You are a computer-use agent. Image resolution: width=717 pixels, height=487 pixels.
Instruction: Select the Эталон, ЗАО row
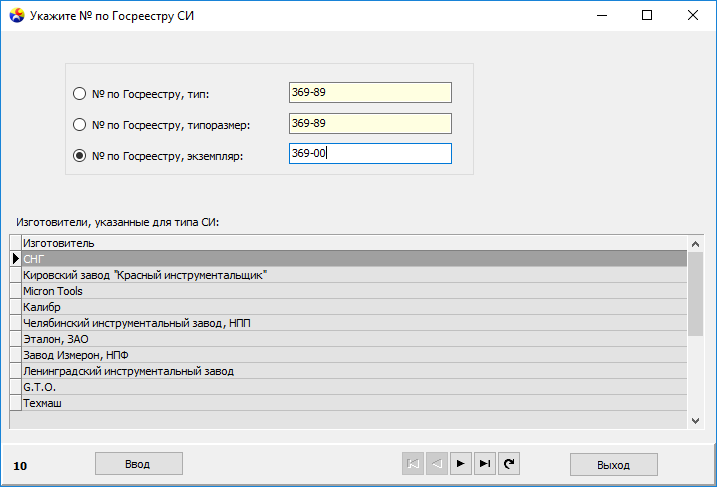click(x=354, y=339)
